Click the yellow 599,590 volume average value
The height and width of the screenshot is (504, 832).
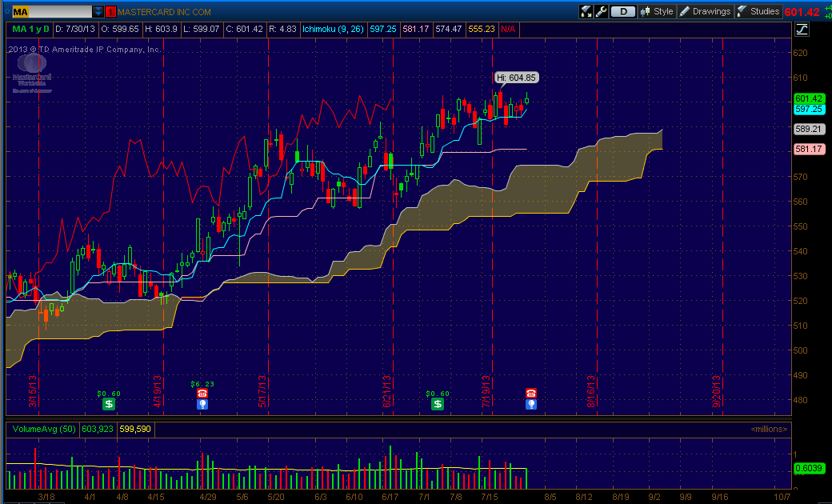coord(135,429)
